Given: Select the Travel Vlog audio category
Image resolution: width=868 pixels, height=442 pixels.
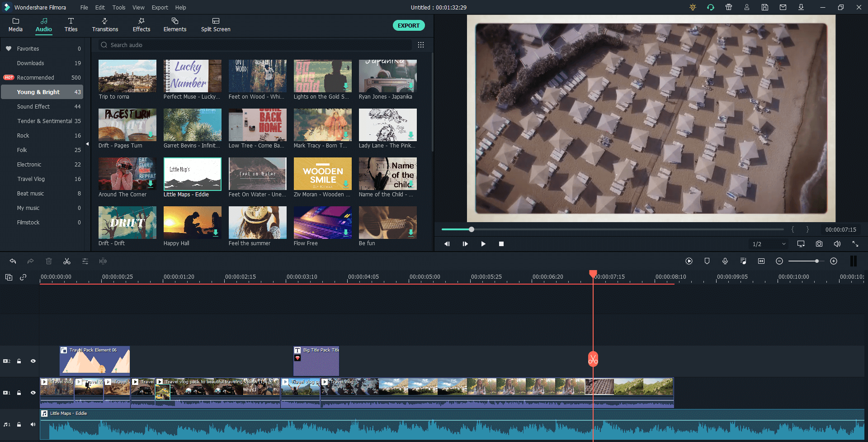Looking at the screenshot, I should 42,179.
